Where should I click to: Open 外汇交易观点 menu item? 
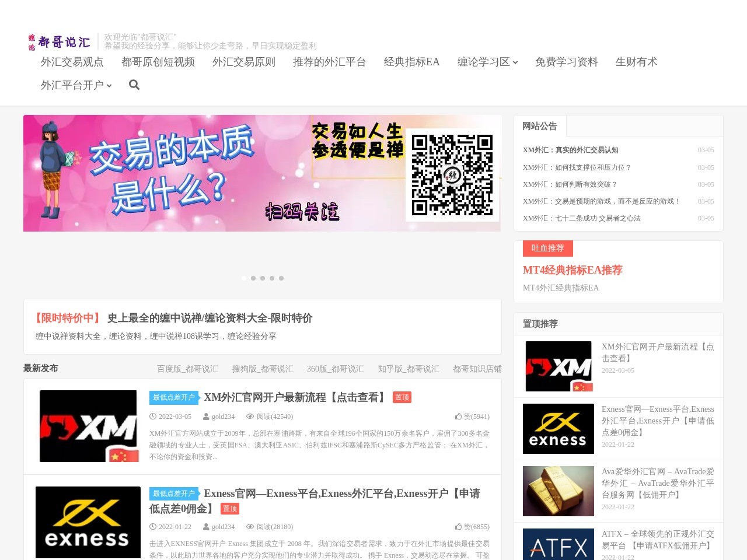pyautogui.click(x=72, y=62)
